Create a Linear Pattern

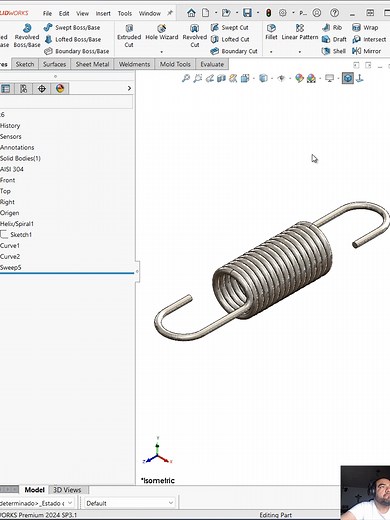tap(300, 33)
